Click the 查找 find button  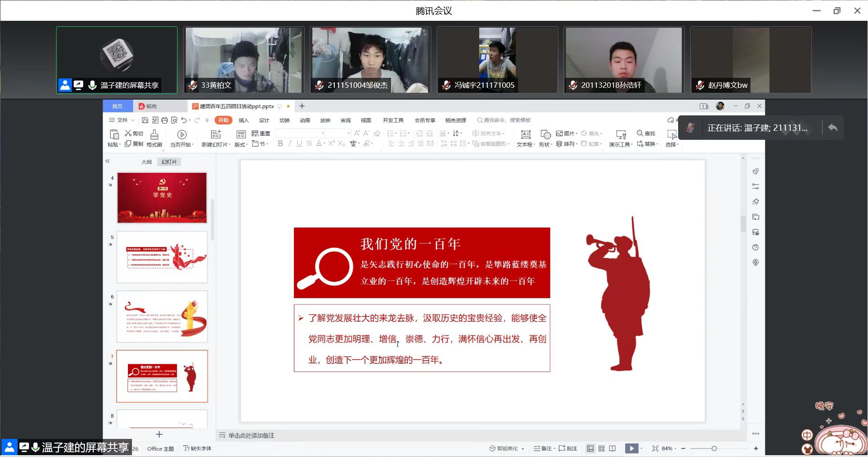coord(646,133)
